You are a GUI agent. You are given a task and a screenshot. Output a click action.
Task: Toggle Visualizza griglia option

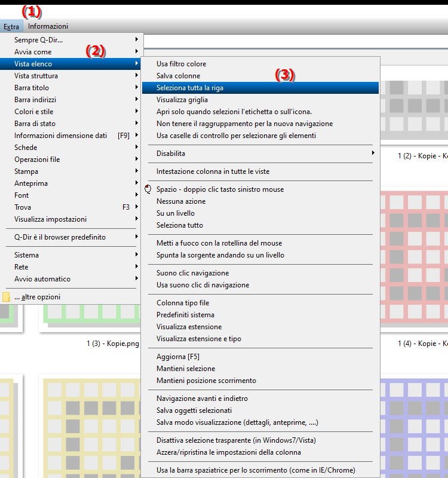click(260, 100)
